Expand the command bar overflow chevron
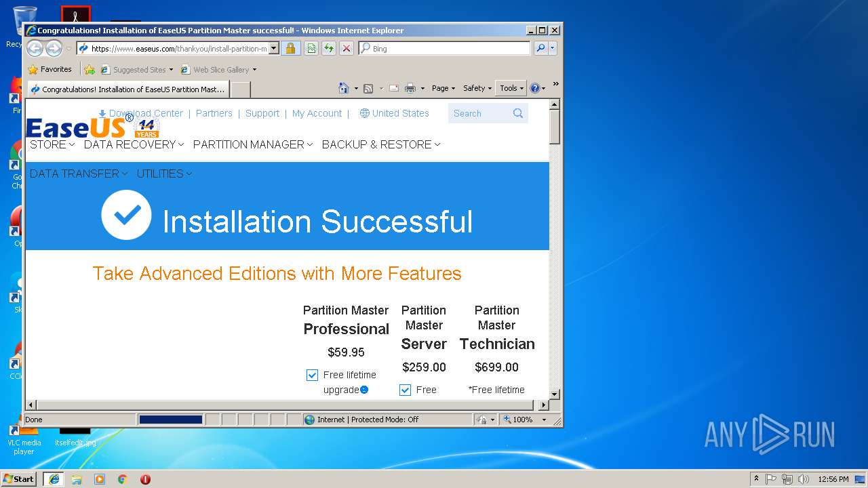This screenshot has height=488, width=868. click(555, 85)
